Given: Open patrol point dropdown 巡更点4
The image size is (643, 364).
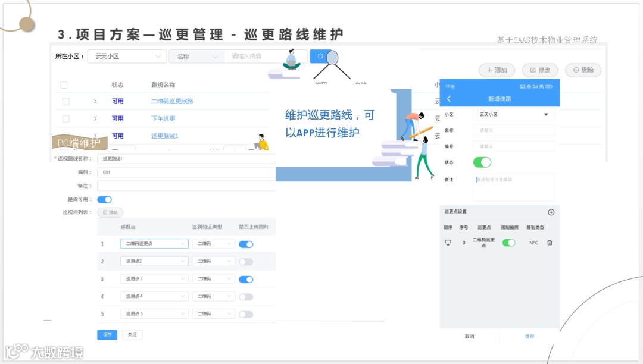Looking at the screenshot, I should pyautogui.click(x=154, y=296).
